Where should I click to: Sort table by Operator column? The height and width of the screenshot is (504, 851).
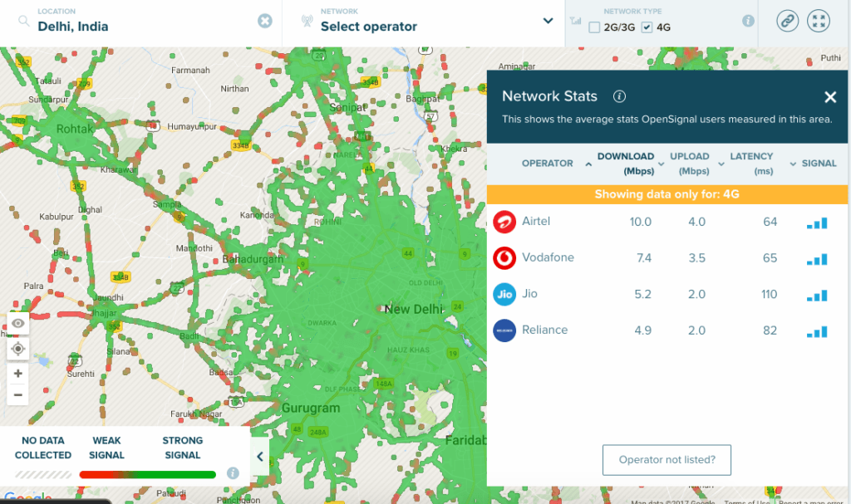point(547,164)
